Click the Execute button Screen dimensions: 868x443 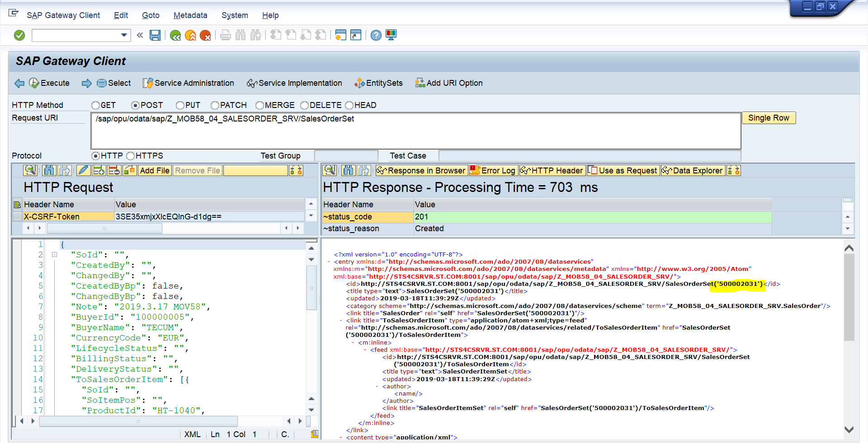click(x=49, y=83)
